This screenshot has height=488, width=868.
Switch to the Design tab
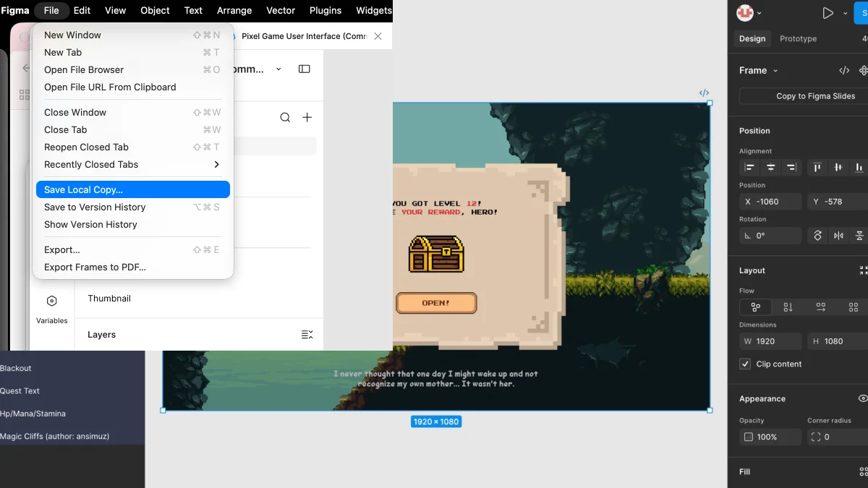(x=752, y=38)
